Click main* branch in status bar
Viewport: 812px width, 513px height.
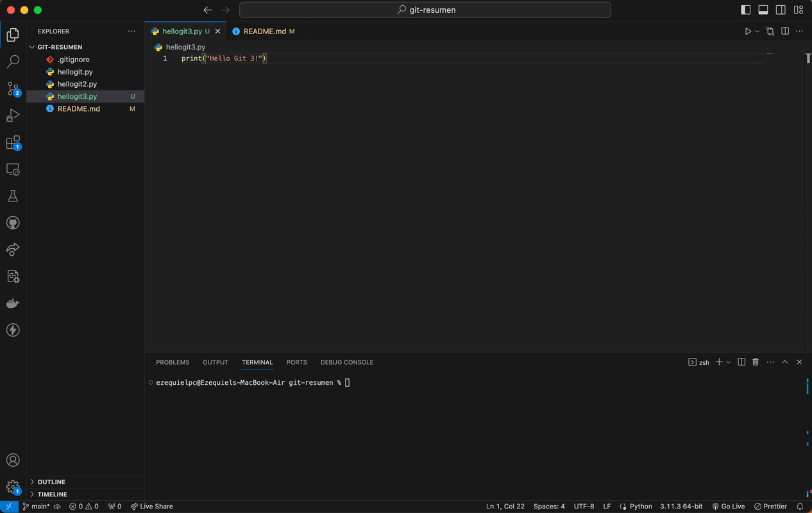pyautogui.click(x=36, y=506)
